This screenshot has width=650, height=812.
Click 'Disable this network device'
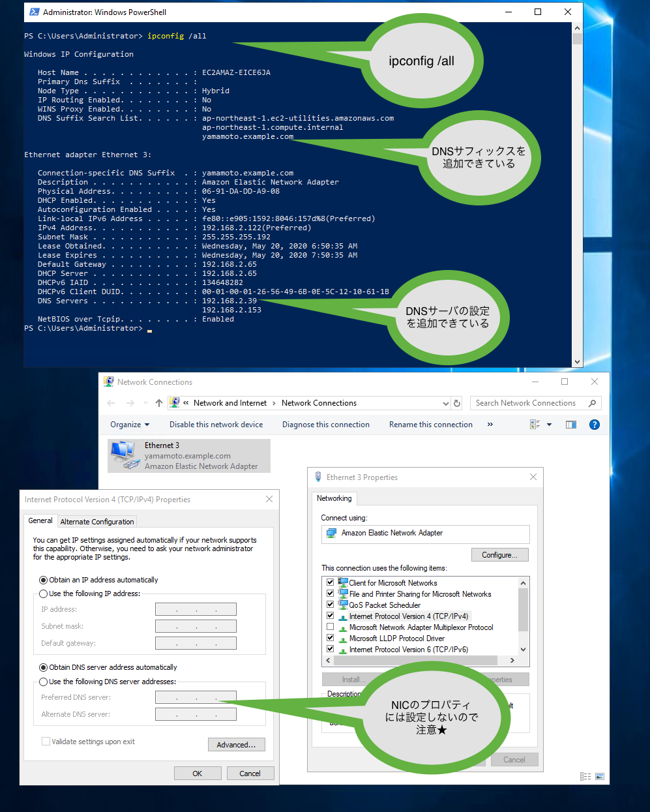(x=216, y=425)
